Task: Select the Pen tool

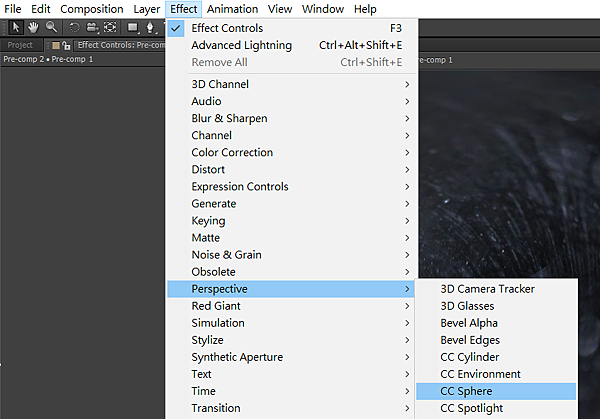Action: click(x=150, y=27)
